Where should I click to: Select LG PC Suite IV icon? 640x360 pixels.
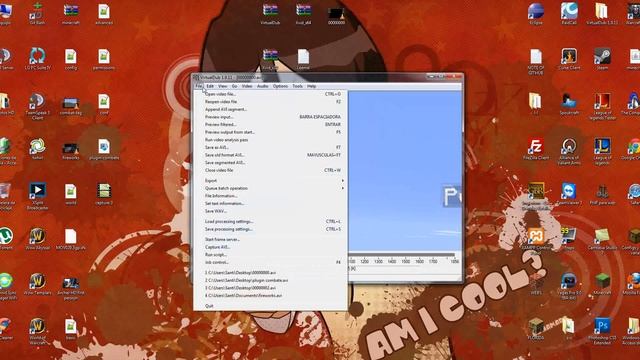pos(37,59)
